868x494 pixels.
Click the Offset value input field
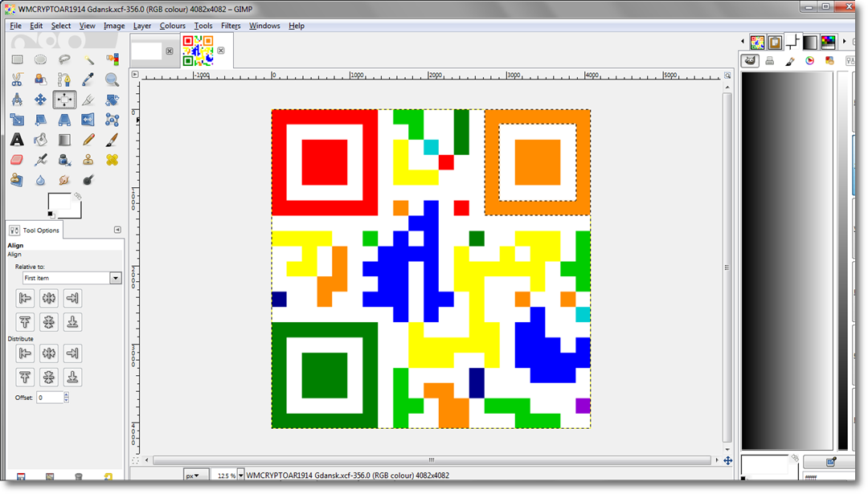(50, 397)
